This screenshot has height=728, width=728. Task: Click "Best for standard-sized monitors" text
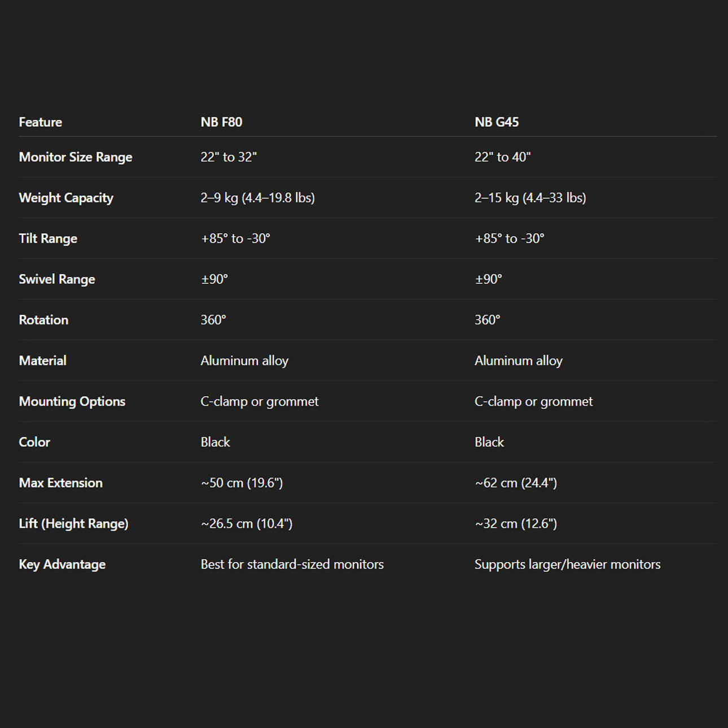tap(292, 564)
